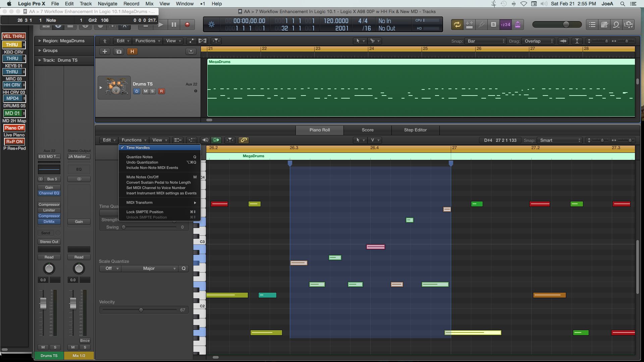Viewport: 644px width, 362px height.
Task: Click the Tuner icon in the control bar
Action: (x=481, y=24)
